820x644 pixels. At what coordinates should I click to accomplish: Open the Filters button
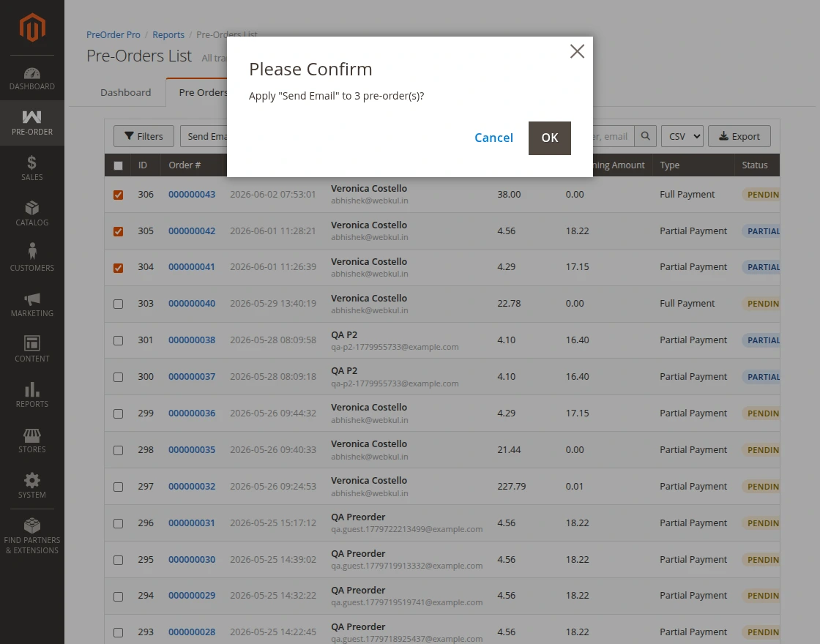[x=143, y=136]
